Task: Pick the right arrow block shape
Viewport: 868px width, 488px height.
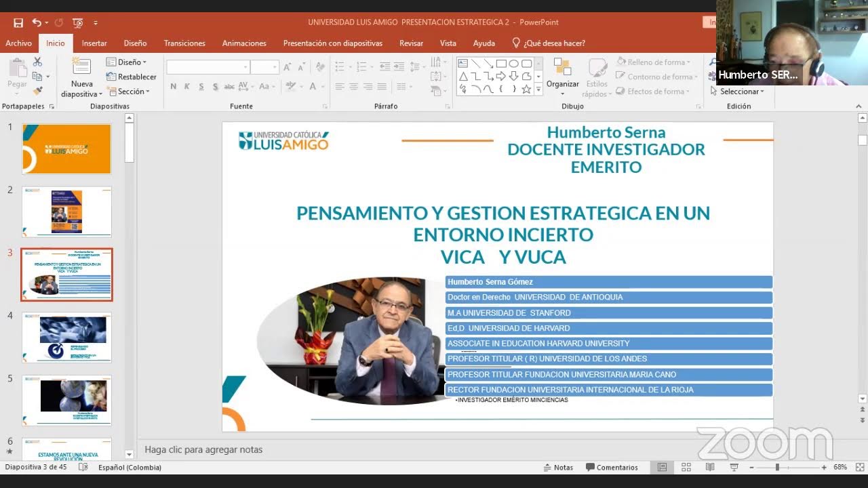Action: pos(501,77)
